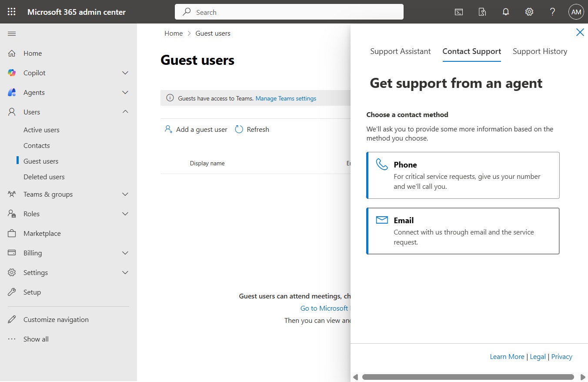The height and width of the screenshot is (382, 588).
Task: Click the Billing card icon
Action: [12, 253]
